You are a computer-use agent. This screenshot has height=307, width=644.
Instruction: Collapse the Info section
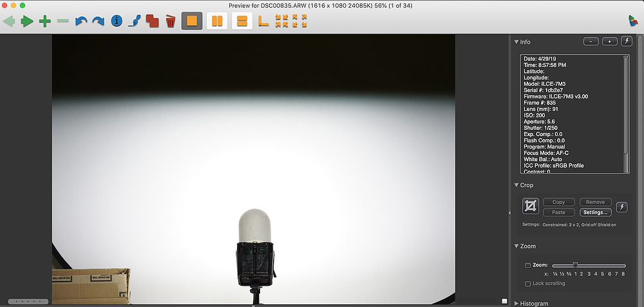point(516,41)
